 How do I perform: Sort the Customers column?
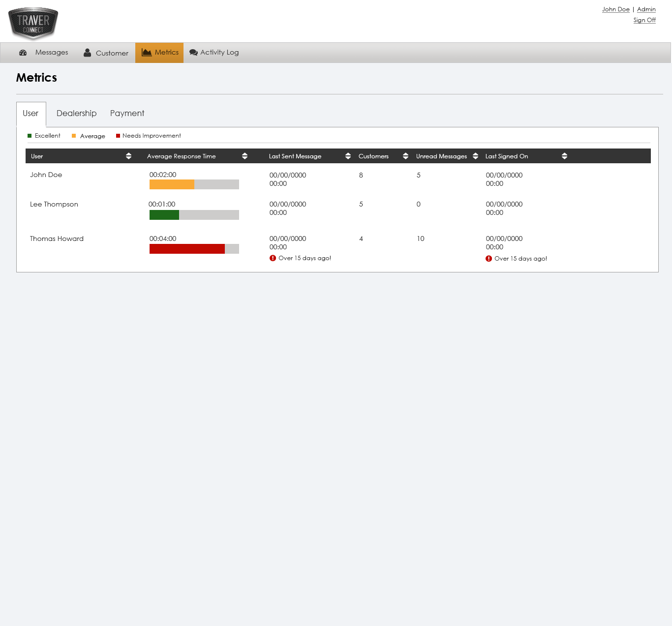tap(405, 156)
